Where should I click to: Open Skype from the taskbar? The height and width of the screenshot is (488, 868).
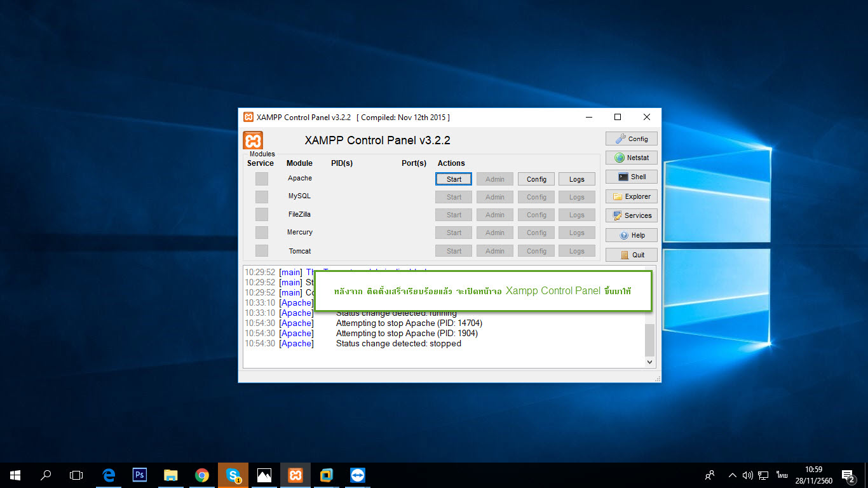[x=233, y=475]
